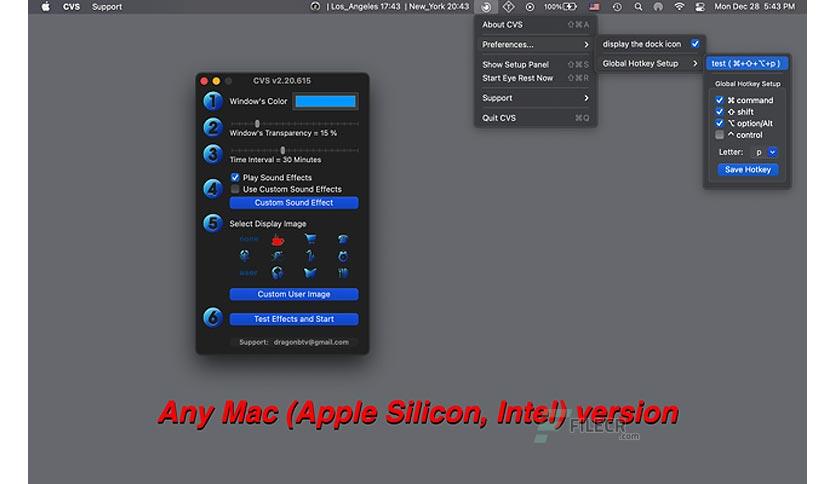This screenshot has height=484, width=836.
Task: Click the circular record icon in menu bar
Action: pyautogui.click(x=529, y=7)
